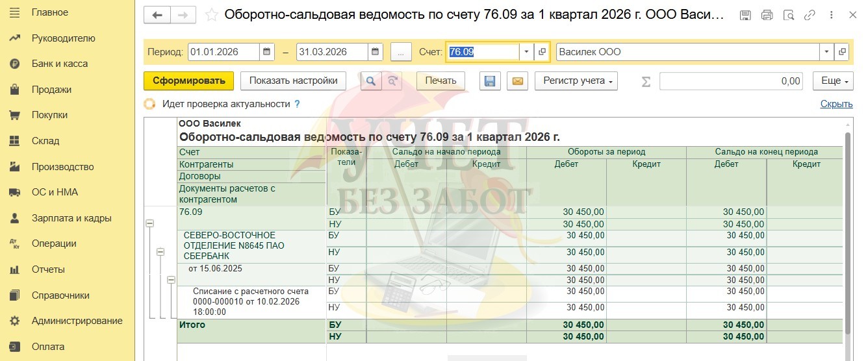Click the Оплата wallet icon
This screenshot has width=868, height=361.
tap(15, 347)
